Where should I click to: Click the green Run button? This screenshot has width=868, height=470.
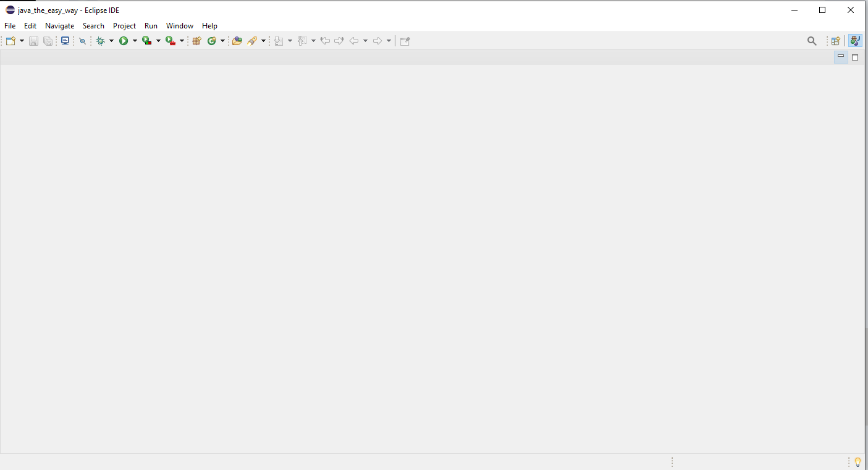pos(124,41)
